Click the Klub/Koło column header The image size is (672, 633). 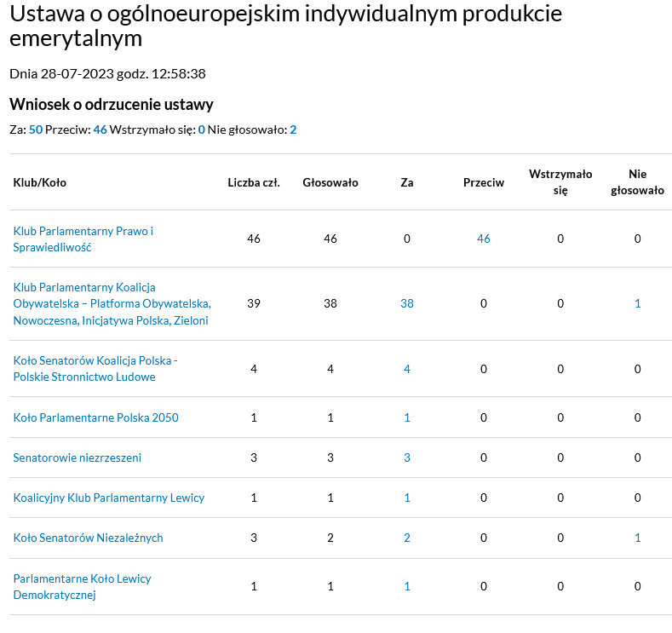(40, 182)
